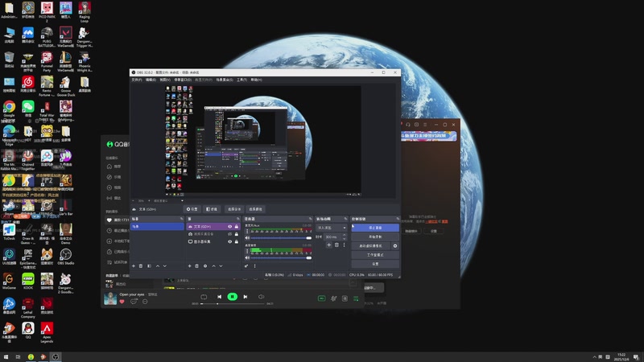Open QQ Music play queue icon
Screen dimensions: 644x362
[x=356, y=298]
